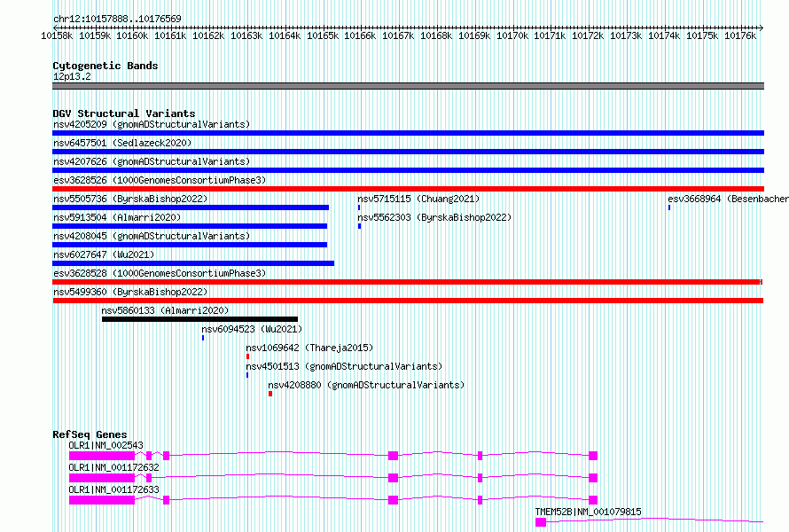This screenshot has width=789, height=532.
Task: Open the nsv6457501 (Sedlazeck2020) label
Action: pos(122,143)
